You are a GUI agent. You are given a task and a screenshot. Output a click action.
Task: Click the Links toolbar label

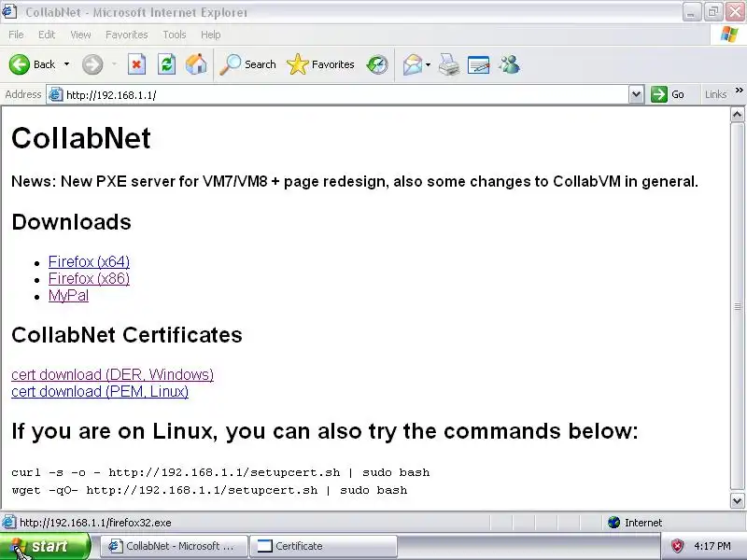tap(715, 94)
